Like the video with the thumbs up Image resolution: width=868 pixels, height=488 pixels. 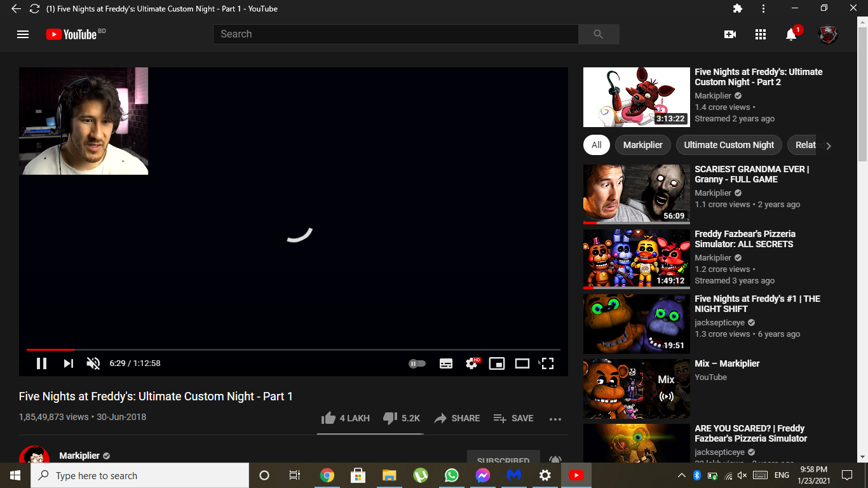(x=345, y=418)
